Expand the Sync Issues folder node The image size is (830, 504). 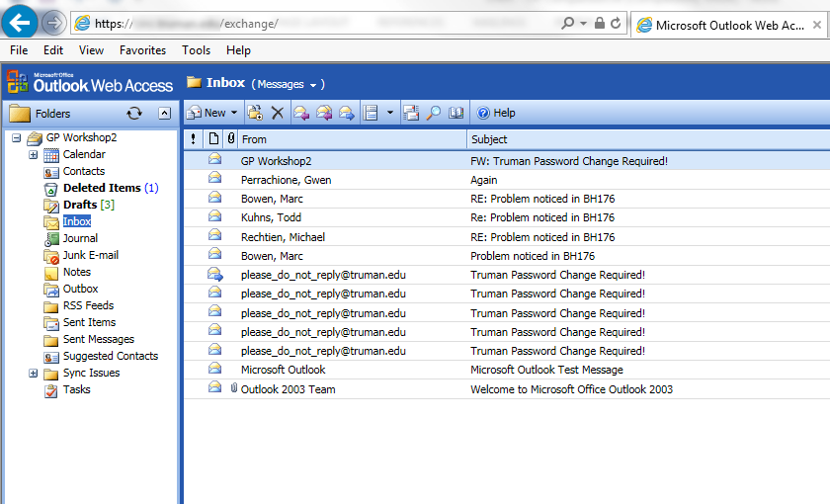34,374
